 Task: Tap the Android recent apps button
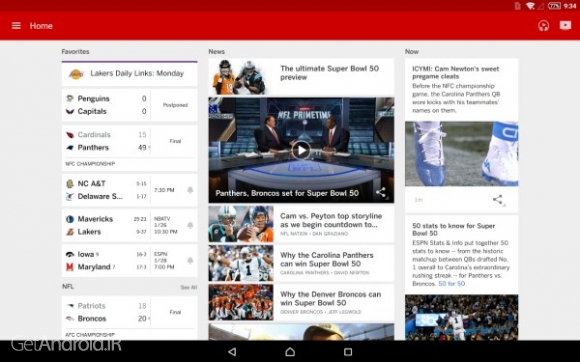348,352
